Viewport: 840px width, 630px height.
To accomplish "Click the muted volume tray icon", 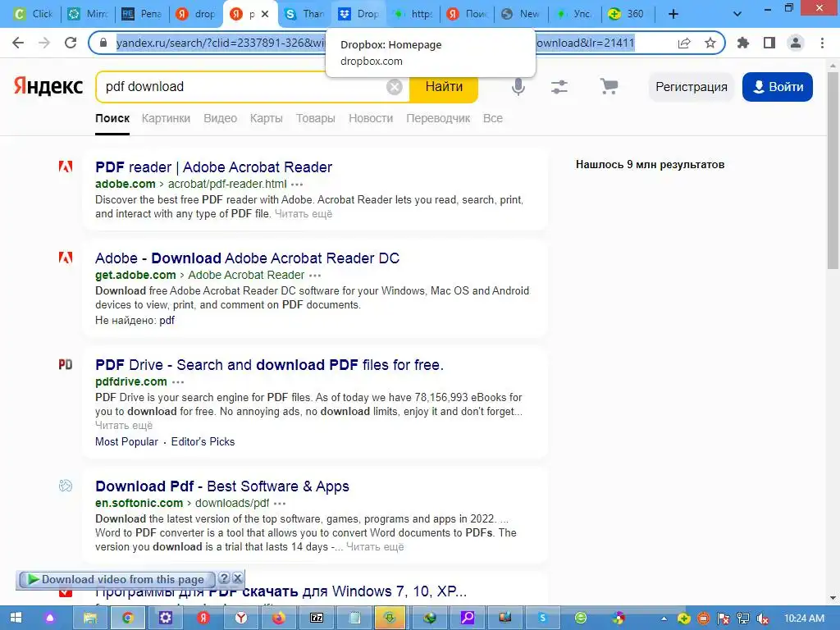I will (x=763, y=619).
